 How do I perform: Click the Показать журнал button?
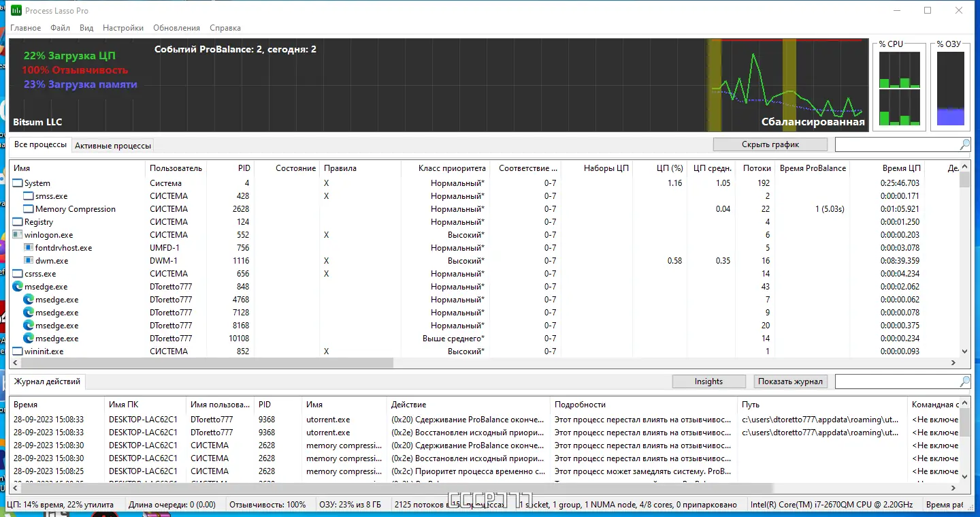791,381
